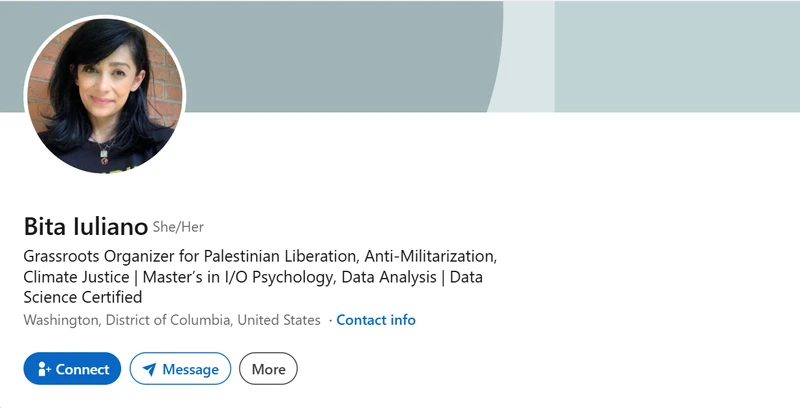
Task: Click the word Connect label text
Action: (82, 369)
